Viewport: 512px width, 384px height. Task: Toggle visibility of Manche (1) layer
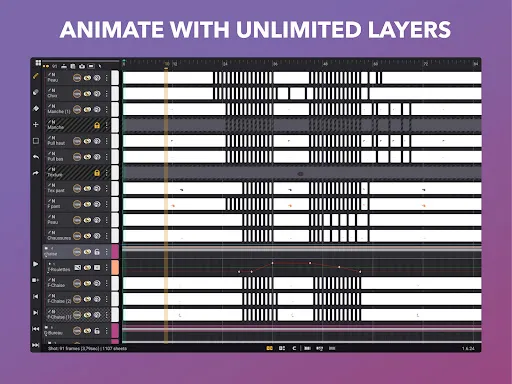tap(87, 109)
